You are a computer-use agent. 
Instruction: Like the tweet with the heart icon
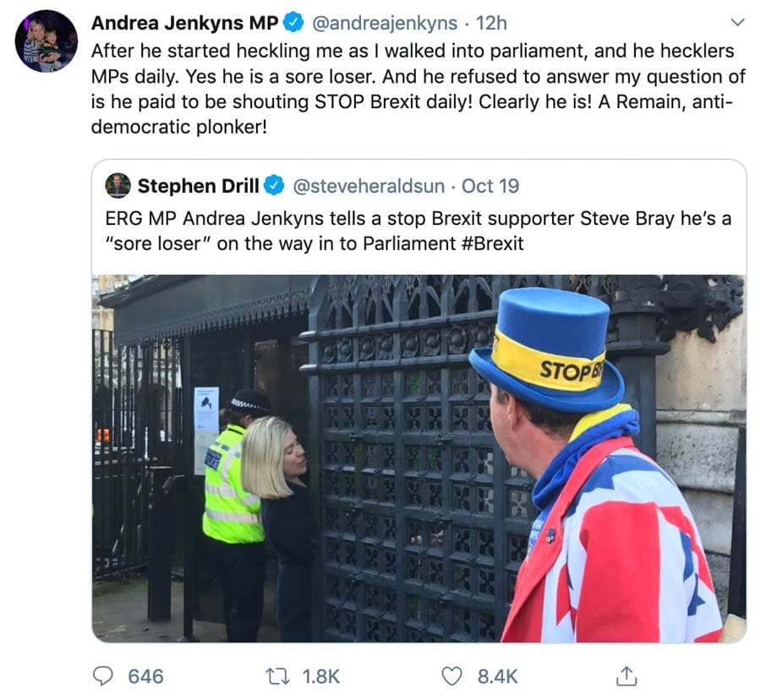(454, 675)
